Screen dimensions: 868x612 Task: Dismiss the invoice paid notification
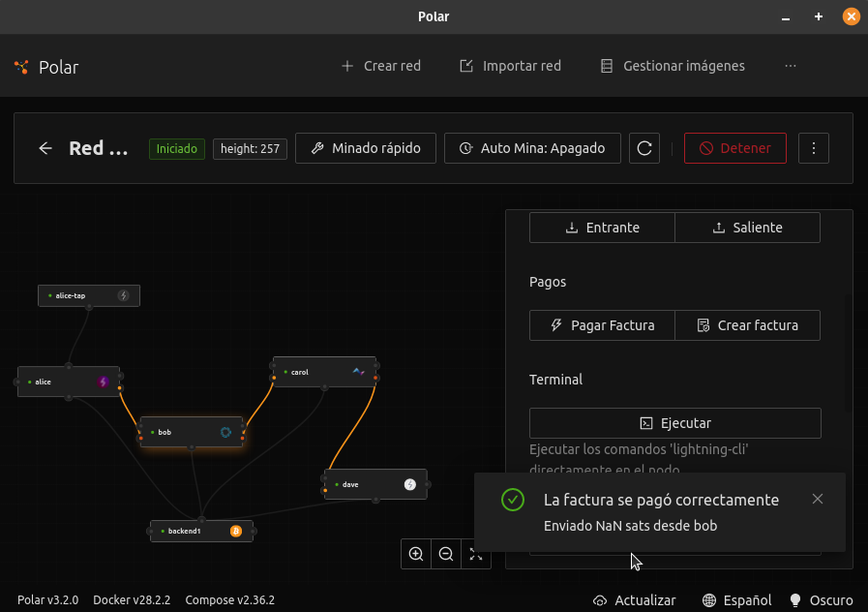click(x=818, y=499)
